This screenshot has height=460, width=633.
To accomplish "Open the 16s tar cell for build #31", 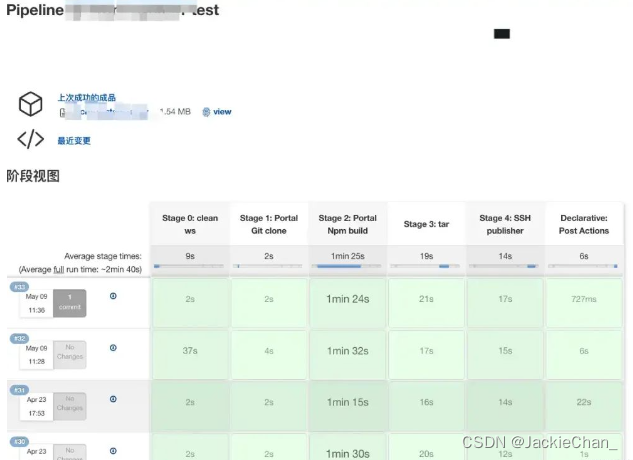I will 426,406.
